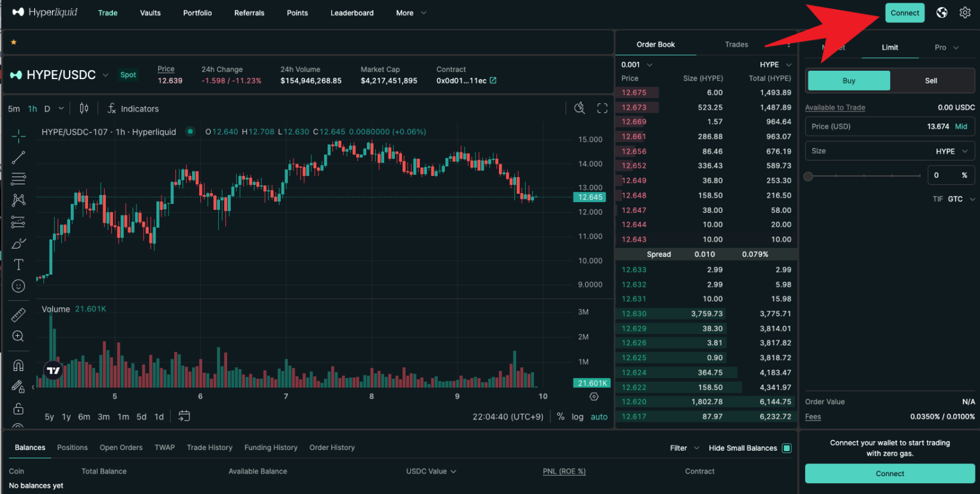Switch to the Trades tab
The image size is (980, 494).
coord(736,44)
